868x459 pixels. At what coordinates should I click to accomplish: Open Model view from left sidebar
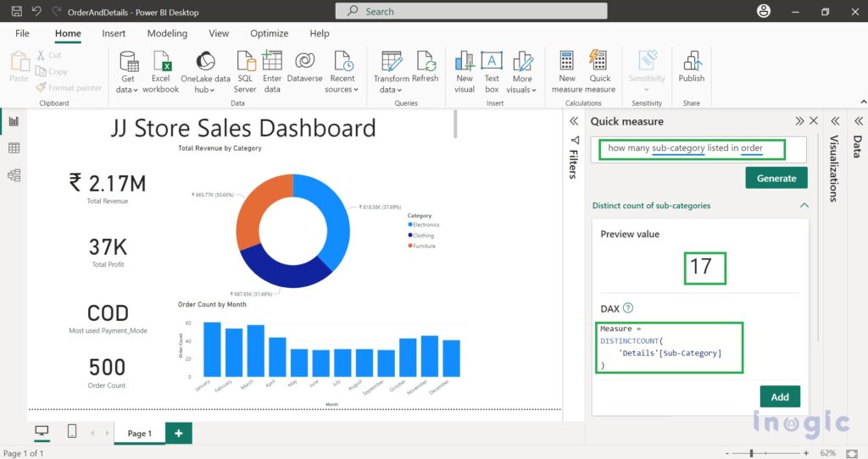tap(14, 175)
